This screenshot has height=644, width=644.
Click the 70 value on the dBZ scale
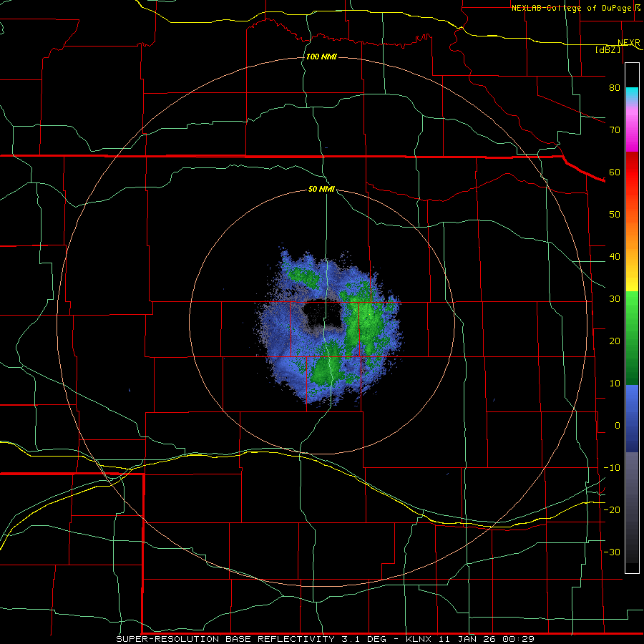(615, 130)
